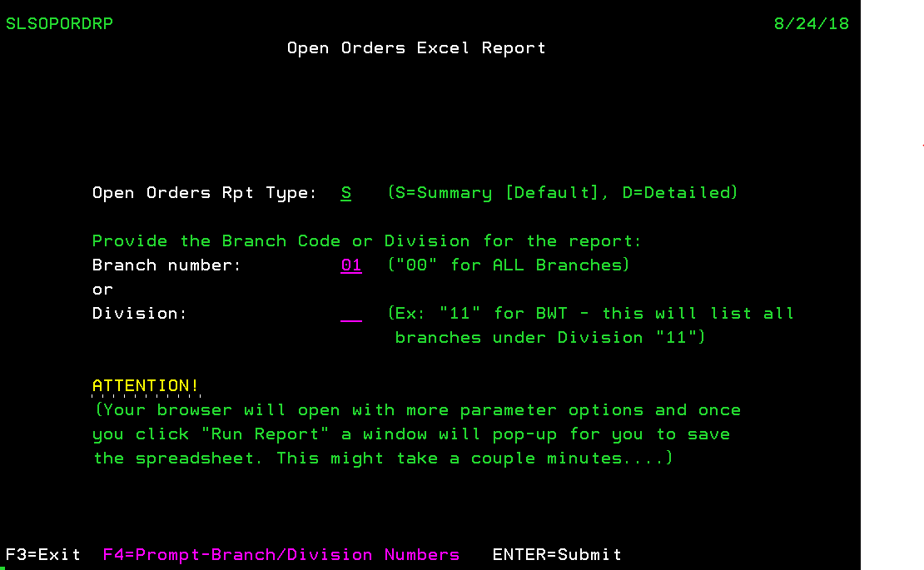The width and height of the screenshot is (924, 570).
Task: Click the "Division:" label
Action: [x=140, y=314]
